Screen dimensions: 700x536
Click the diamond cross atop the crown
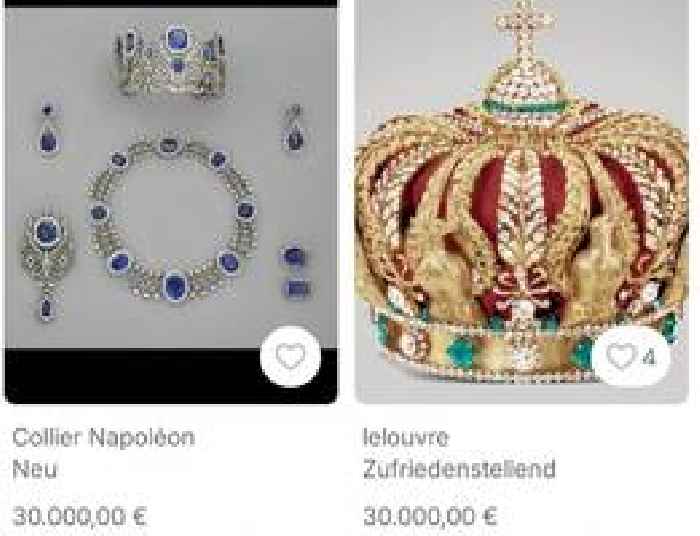click(524, 27)
